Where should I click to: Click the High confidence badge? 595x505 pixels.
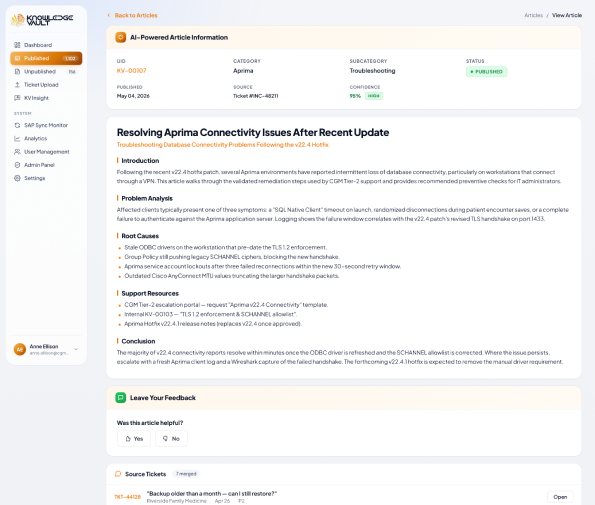pos(374,96)
